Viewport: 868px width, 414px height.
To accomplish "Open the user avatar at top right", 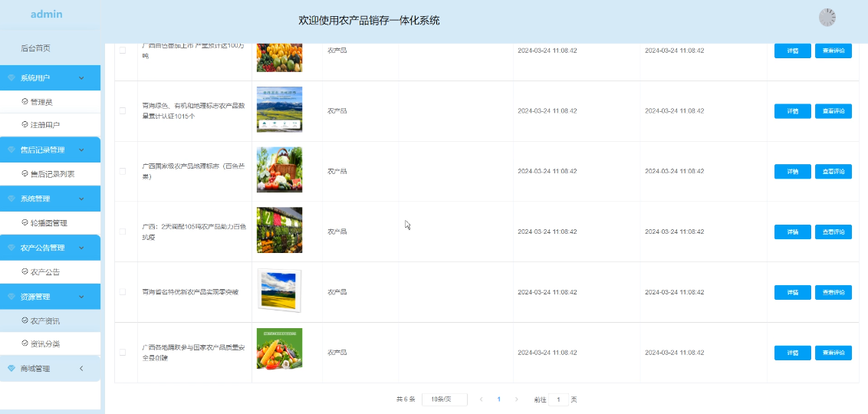I will click(x=827, y=18).
